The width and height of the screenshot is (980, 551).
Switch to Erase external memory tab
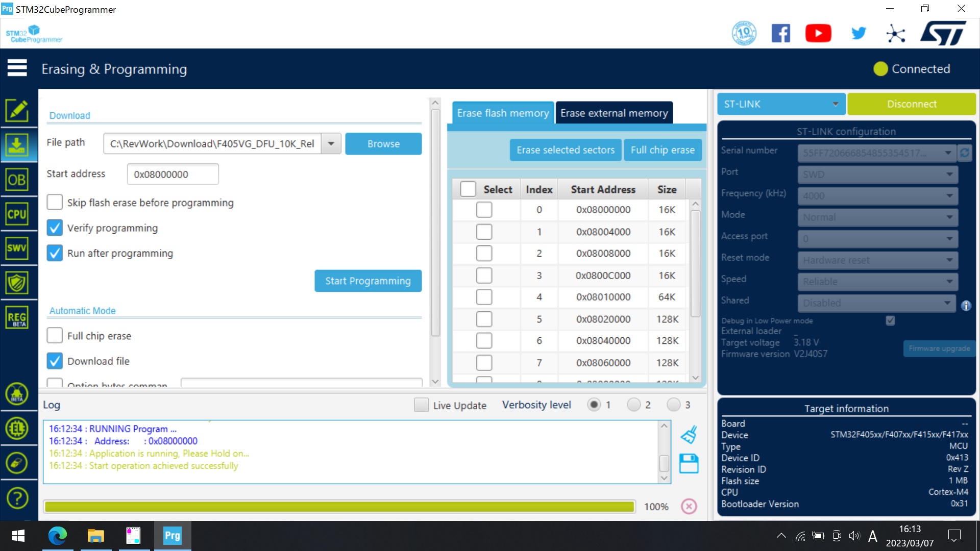click(614, 112)
